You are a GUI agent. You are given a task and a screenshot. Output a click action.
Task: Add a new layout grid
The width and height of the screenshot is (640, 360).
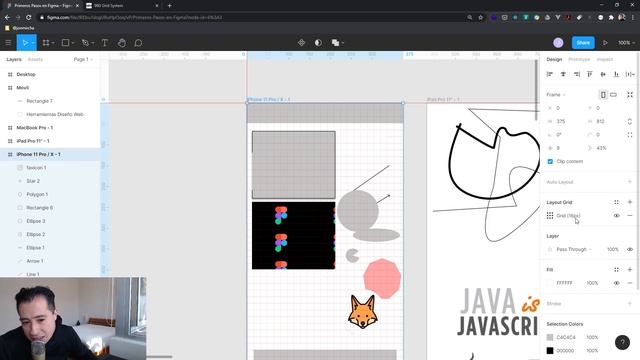pos(630,202)
